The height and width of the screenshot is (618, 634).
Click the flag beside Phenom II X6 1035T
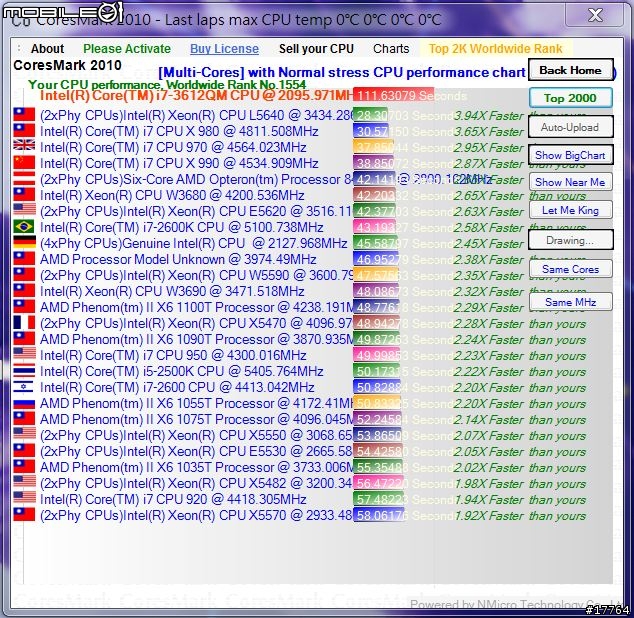(24, 467)
